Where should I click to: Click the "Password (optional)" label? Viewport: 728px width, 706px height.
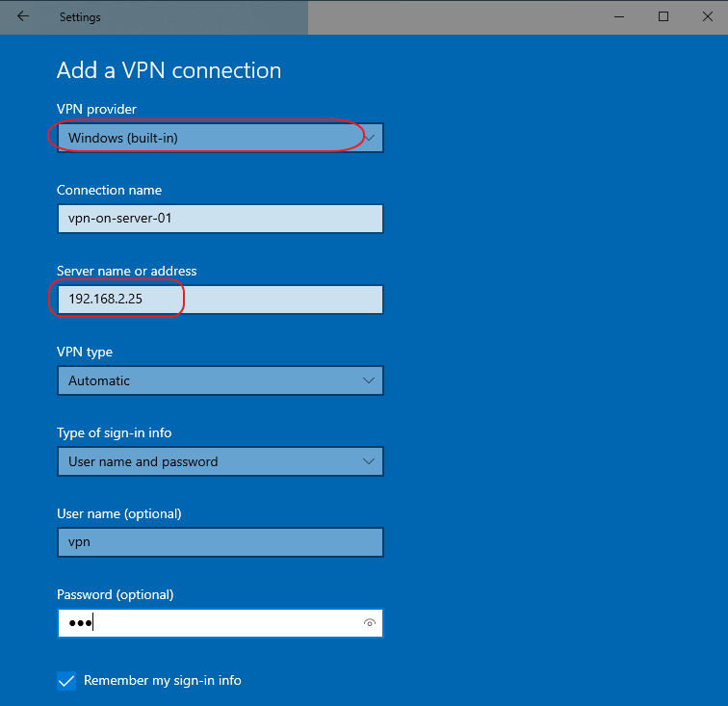(x=115, y=594)
